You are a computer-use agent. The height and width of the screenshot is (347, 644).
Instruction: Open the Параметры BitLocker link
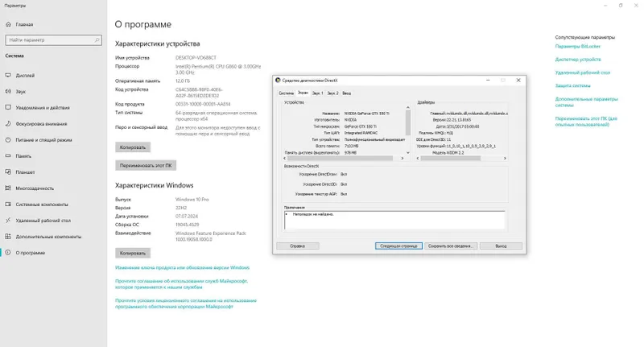pos(577,47)
